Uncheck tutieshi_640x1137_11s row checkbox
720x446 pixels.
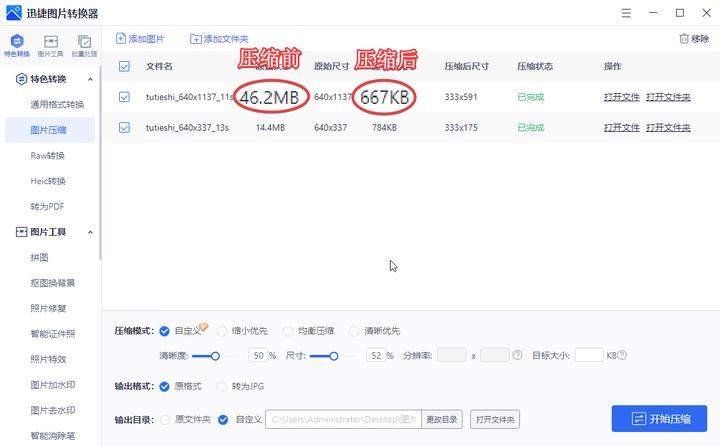pyautogui.click(x=124, y=97)
